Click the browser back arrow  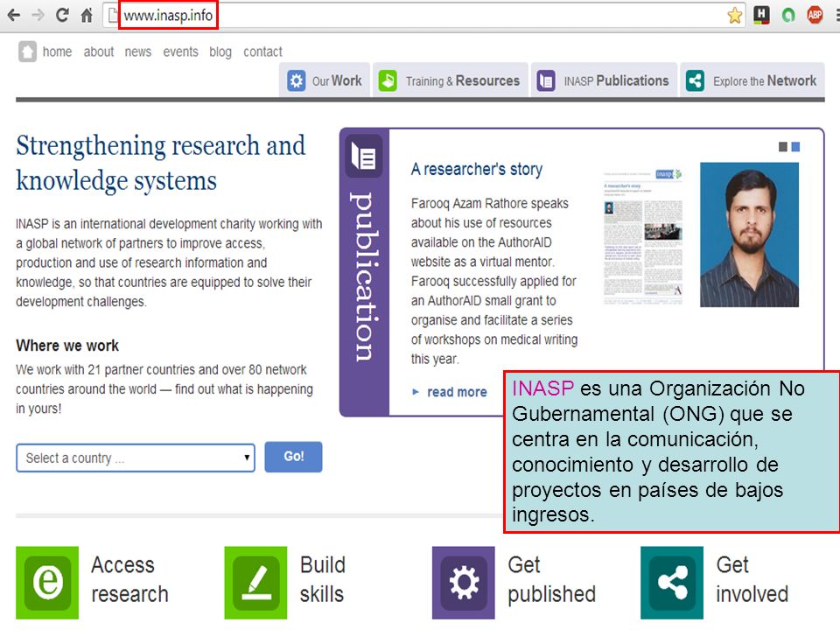(13, 15)
